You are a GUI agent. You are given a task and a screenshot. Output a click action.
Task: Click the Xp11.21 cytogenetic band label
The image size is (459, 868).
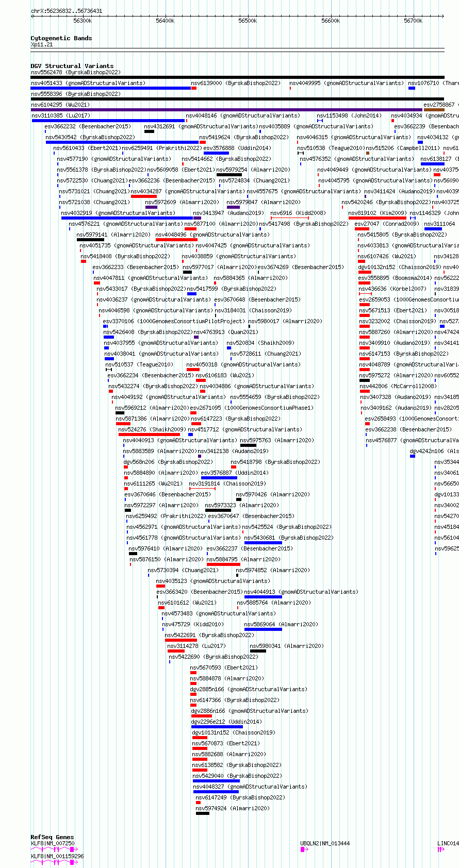click(42, 45)
